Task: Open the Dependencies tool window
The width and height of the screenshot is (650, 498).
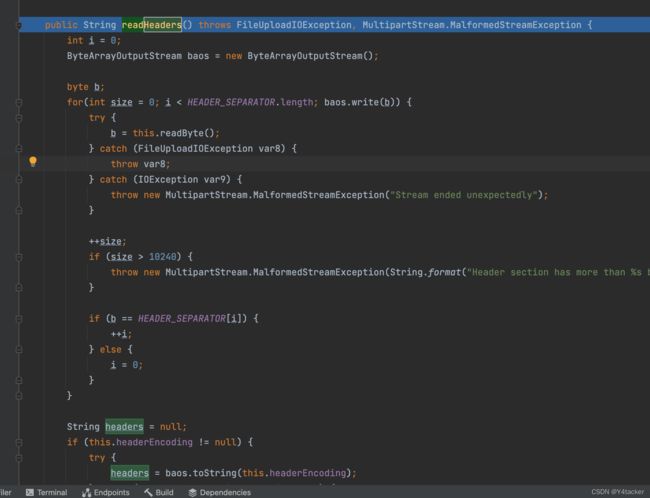Action: pyautogui.click(x=220, y=492)
